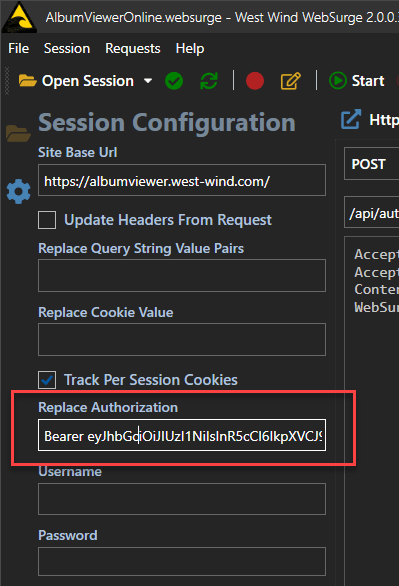This screenshot has height=586, width=399.
Task: Open the Session menu
Action: click(x=67, y=49)
